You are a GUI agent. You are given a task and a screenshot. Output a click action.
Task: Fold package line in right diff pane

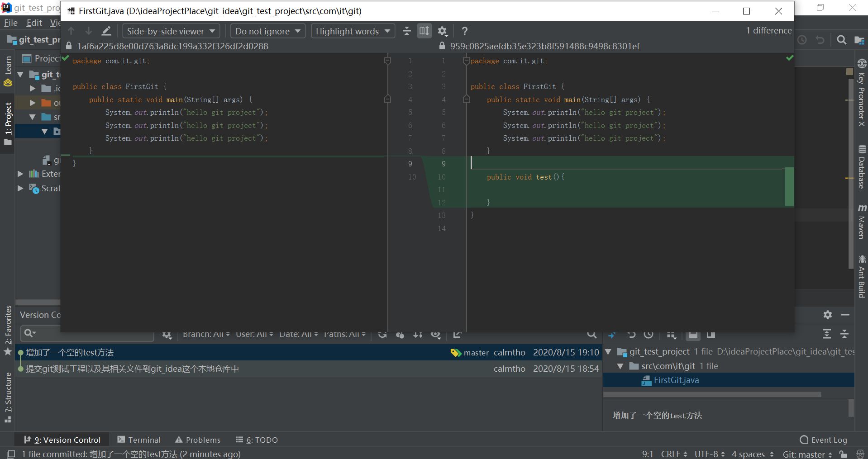467,61
